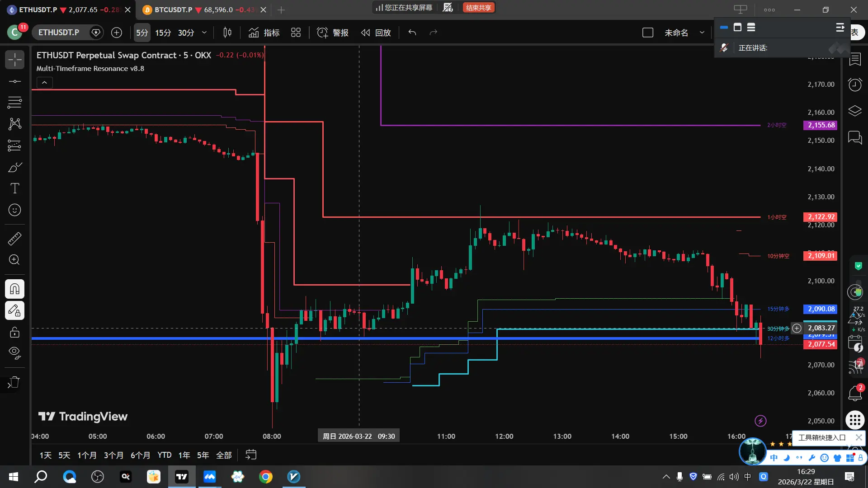
Task: Switch to the BTCUSDT.P tab
Action: [173, 9]
